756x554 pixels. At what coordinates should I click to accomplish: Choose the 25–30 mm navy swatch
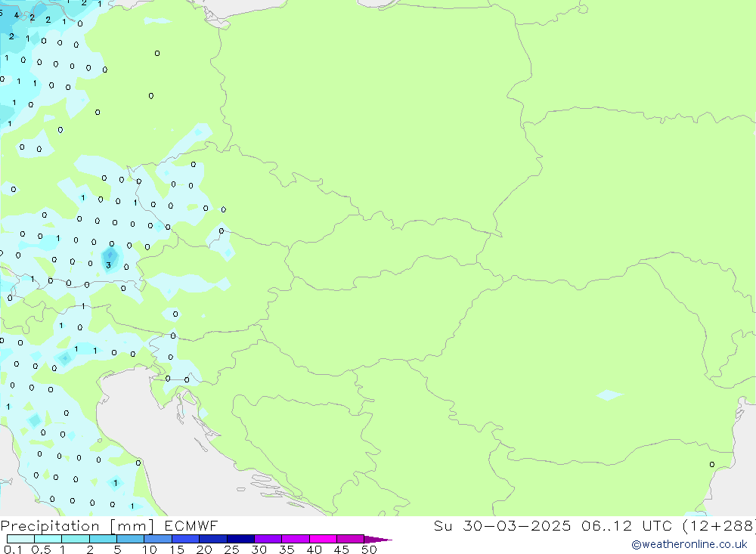(240, 539)
